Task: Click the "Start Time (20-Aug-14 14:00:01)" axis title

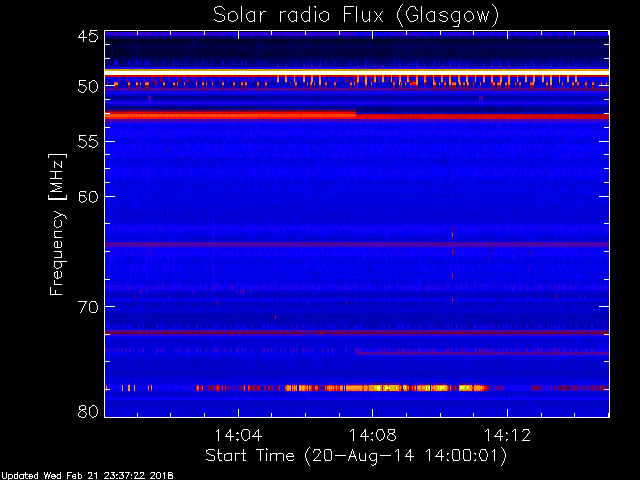Action: pyautogui.click(x=356, y=456)
